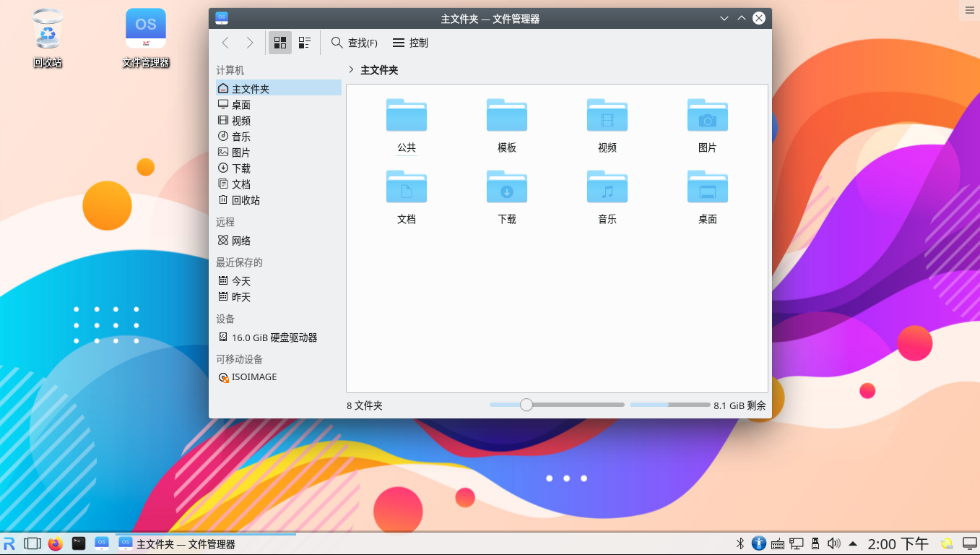Open the network tray icon
Viewport: 980px width, 555px height.
(x=797, y=543)
